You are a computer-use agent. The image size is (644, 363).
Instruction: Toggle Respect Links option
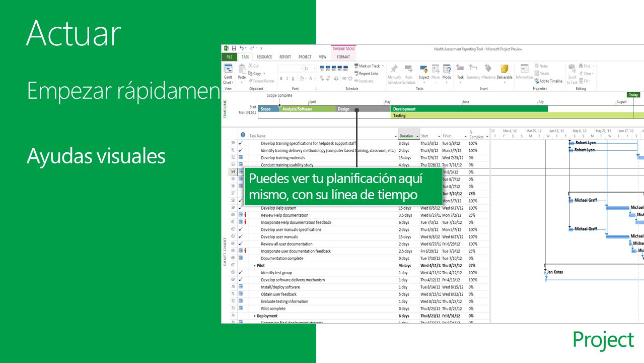pos(366,74)
